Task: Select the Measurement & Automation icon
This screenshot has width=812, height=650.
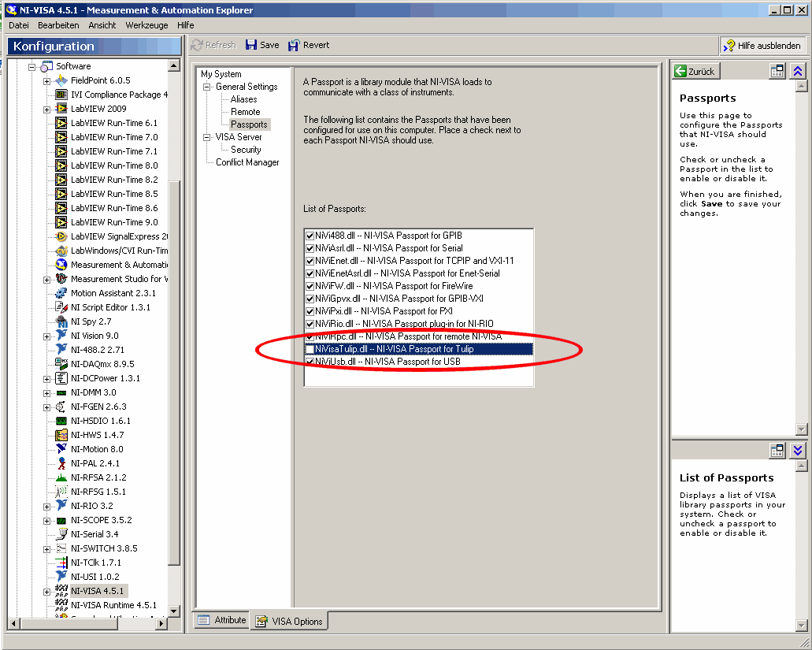Action: click(61, 265)
